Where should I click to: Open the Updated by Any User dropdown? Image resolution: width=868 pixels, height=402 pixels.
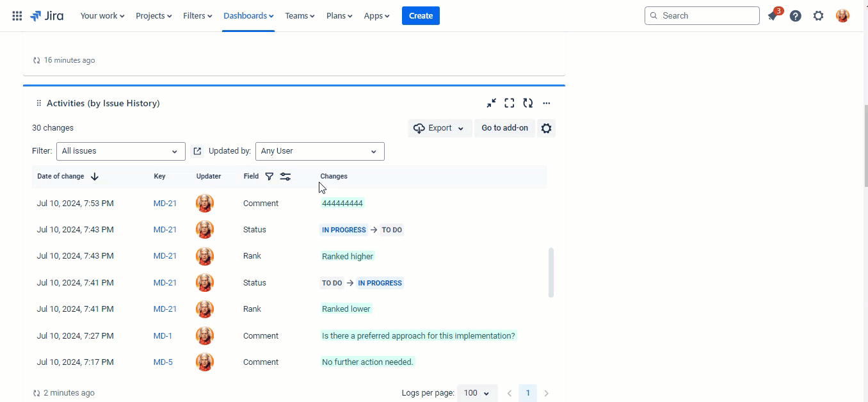tap(319, 151)
